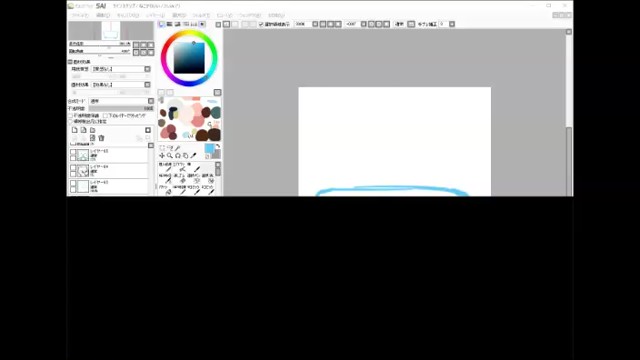Click the swap foreground background colors arrow
The width and height of the screenshot is (640, 360).
pos(218,147)
